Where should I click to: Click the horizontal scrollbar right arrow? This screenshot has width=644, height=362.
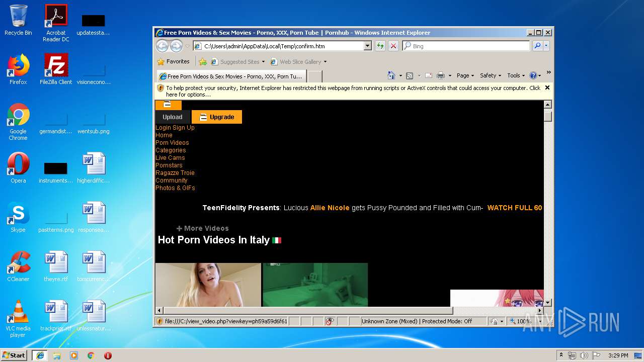point(539,311)
